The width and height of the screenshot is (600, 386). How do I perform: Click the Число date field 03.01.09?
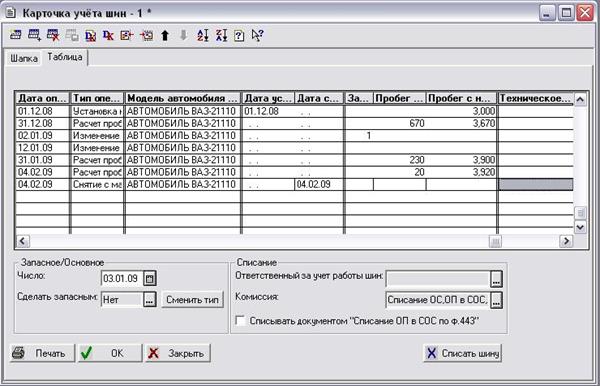click(122, 278)
